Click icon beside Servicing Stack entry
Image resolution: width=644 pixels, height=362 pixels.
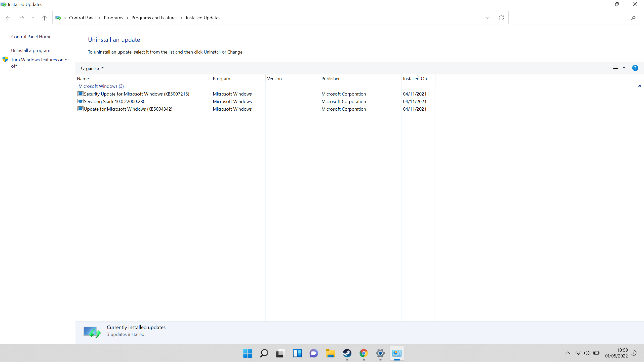click(80, 101)
